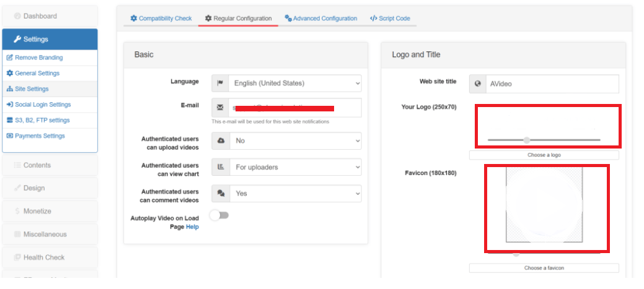Click the Choose a logo button

click(x=544, y=155)
